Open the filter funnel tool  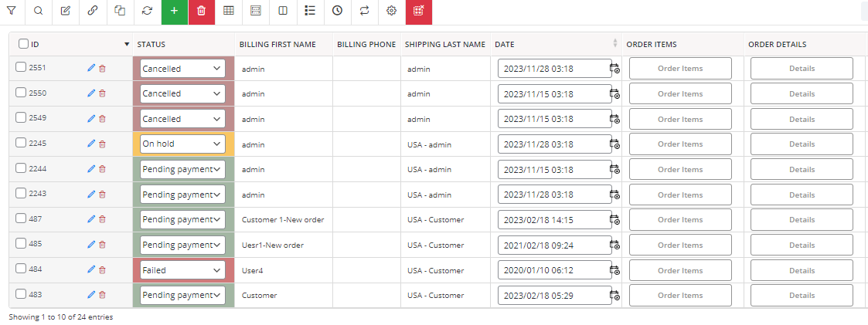click(x=11, y=11)
